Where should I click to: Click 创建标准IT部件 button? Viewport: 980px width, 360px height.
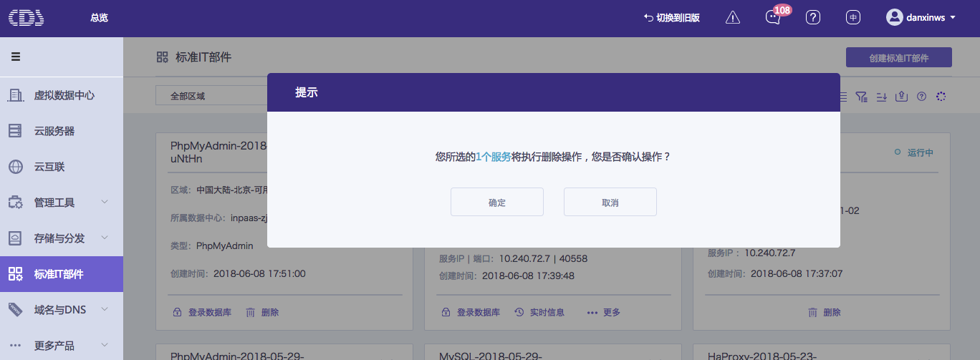898,58
